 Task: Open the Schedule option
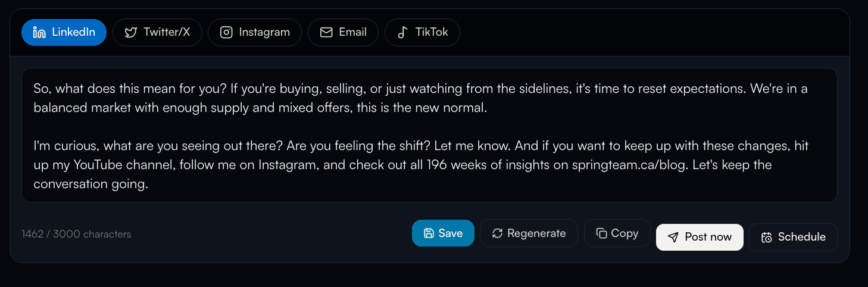[x=793, y=237]
